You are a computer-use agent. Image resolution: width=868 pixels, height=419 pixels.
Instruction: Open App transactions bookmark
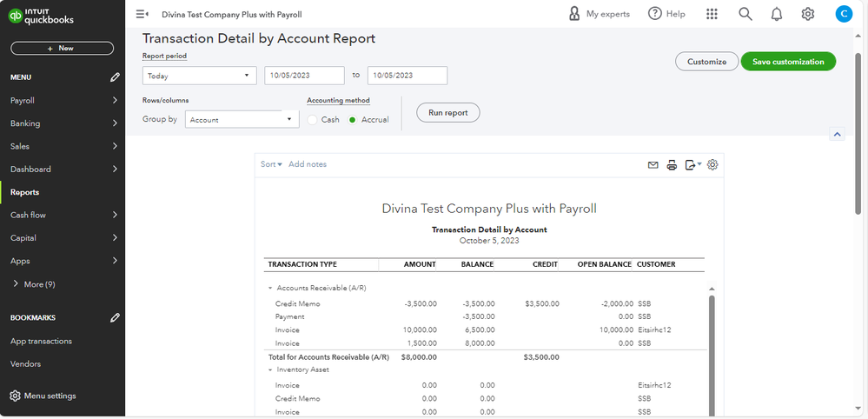coord(41,341)
